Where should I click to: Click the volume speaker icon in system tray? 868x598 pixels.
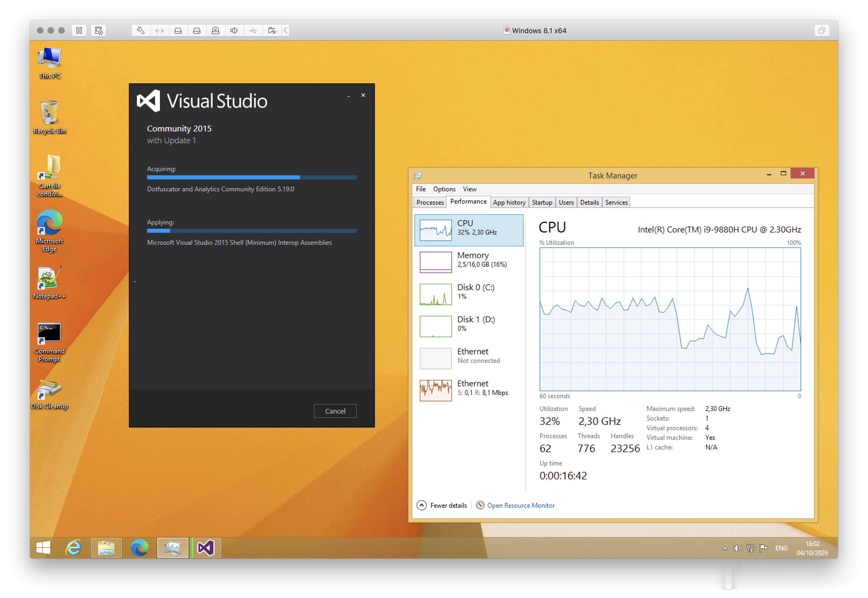pos(738,548)
